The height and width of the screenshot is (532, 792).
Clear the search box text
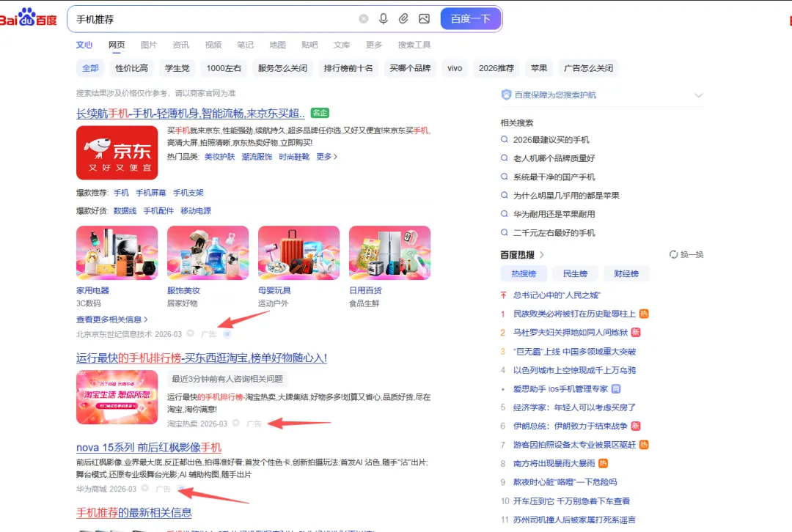(363, 18)
